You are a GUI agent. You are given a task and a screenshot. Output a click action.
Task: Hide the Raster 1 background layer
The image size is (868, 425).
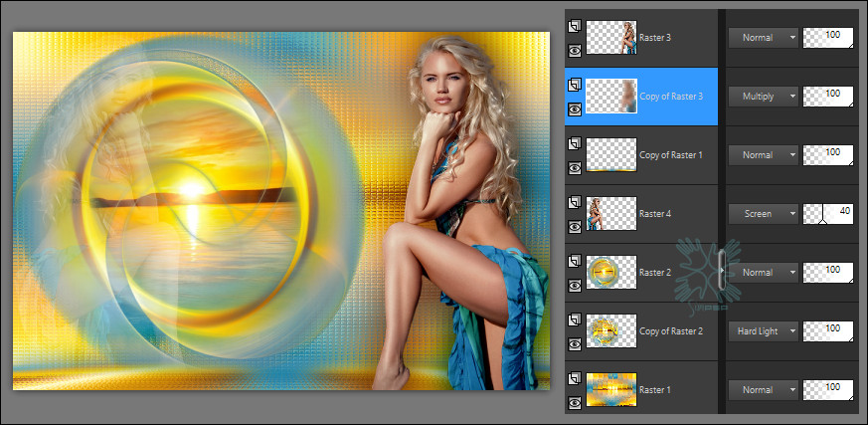pyautogui.click(x=574, y=401)
